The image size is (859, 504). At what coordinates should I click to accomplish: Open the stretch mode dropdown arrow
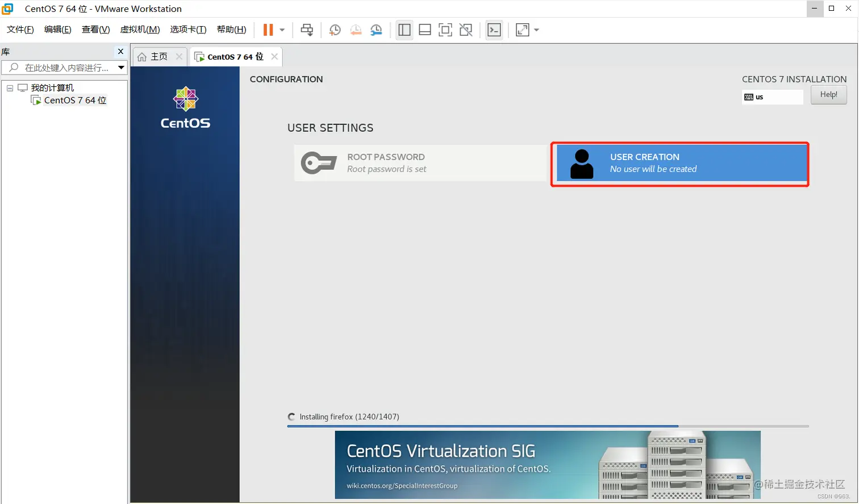click(536, 30)
